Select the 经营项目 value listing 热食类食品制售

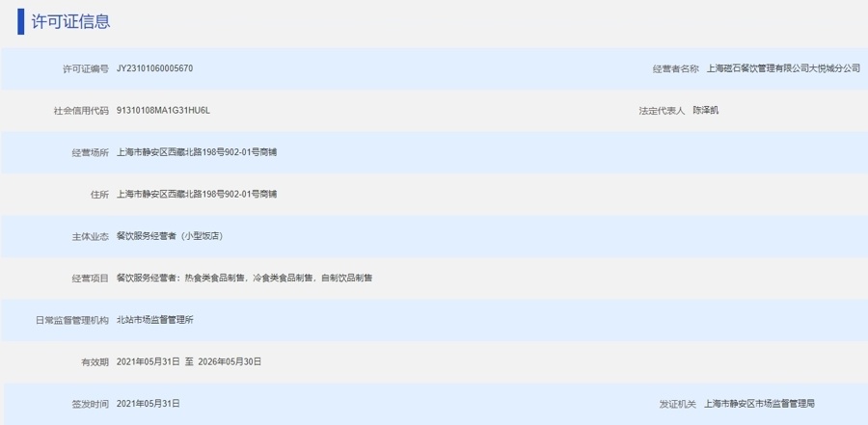pyautogui.click(x=244, y=278)
